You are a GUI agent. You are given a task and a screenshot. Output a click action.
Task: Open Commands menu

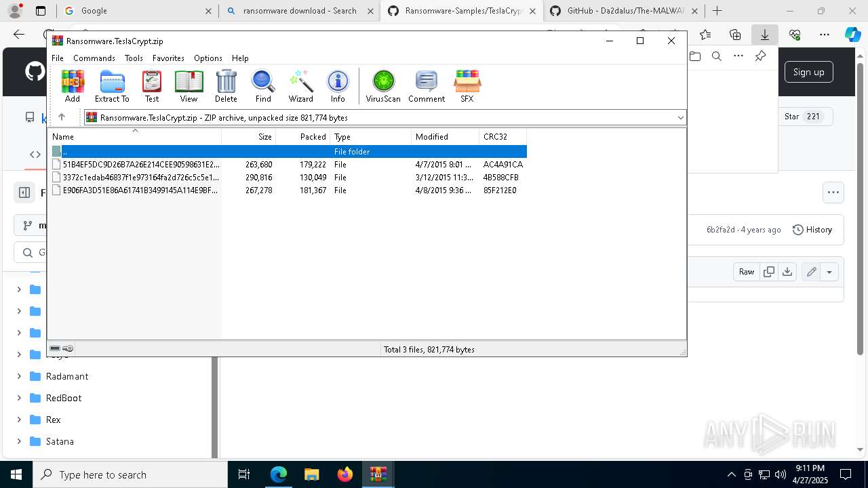click(94, 58)
